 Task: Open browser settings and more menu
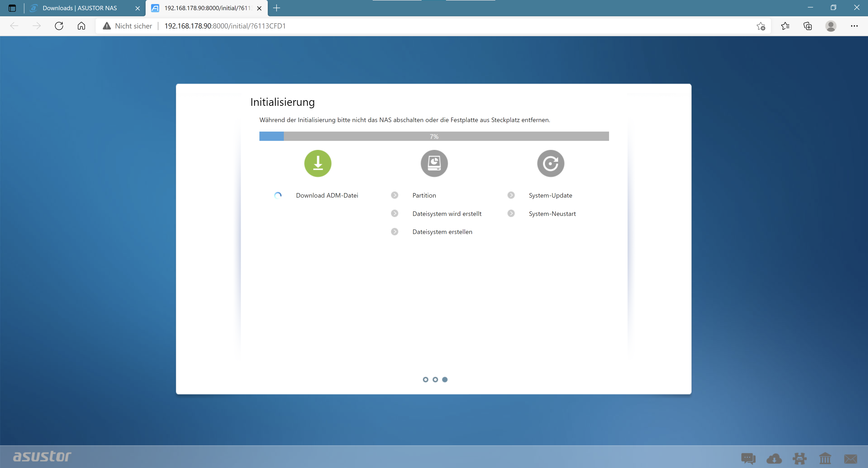pos(854,26)
